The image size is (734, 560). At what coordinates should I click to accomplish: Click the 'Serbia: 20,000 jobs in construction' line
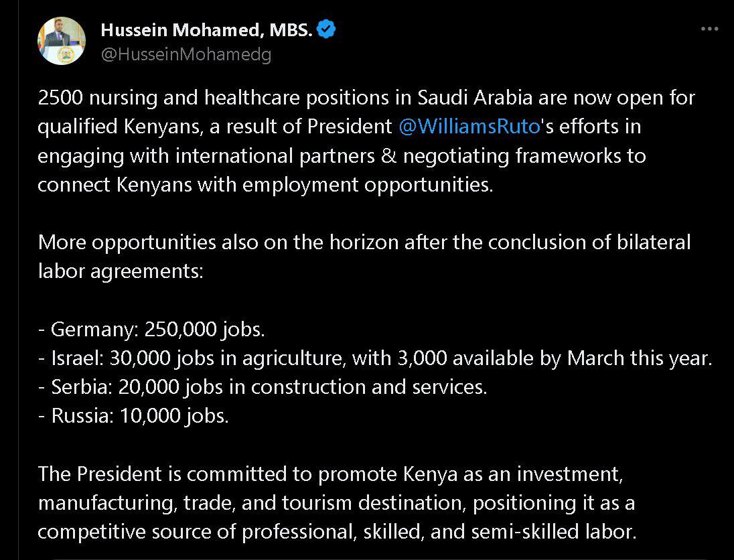coord(263,387)
